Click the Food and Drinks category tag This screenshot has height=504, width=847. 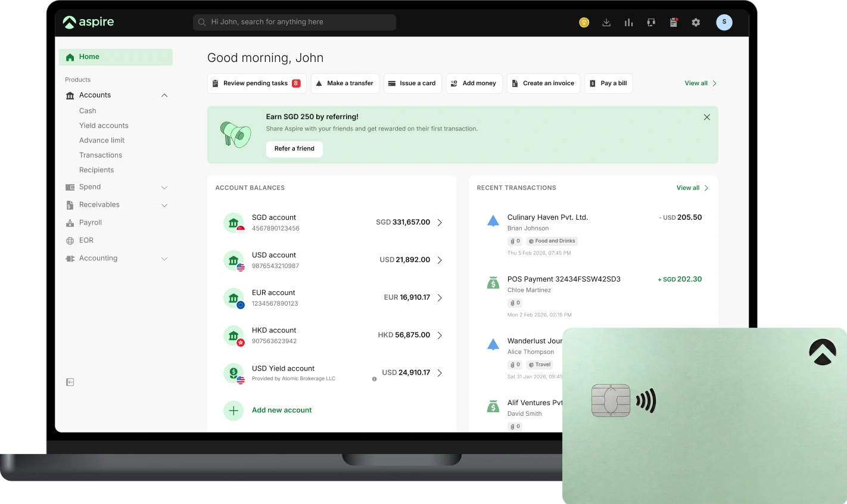point(552,241)
